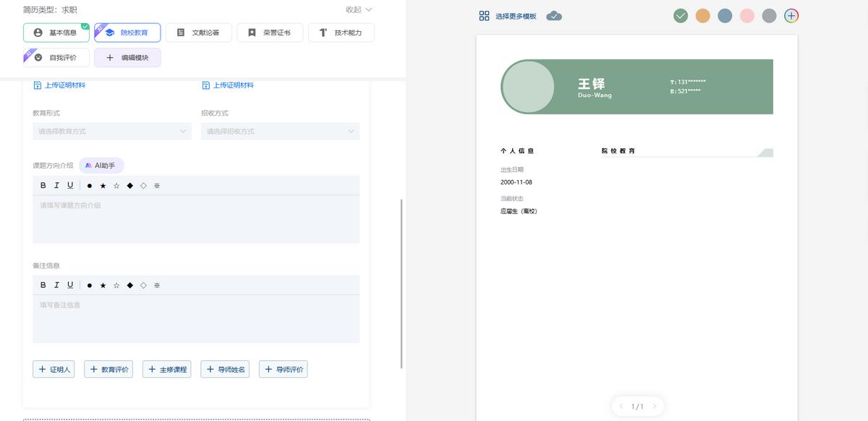Open the custom color picker plus icon
This screenshot has height=421, width=868.
point(791,16)
